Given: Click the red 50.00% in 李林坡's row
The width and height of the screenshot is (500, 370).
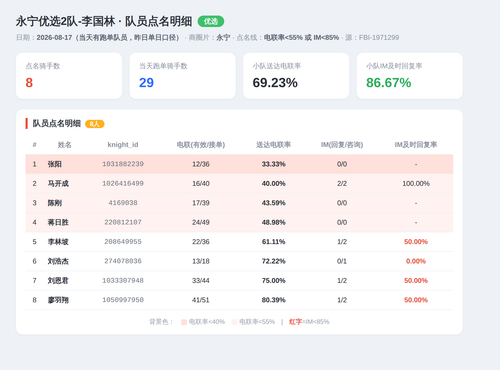Looking at the screenshot, I should pyautogui.click(x=416, y=242).
